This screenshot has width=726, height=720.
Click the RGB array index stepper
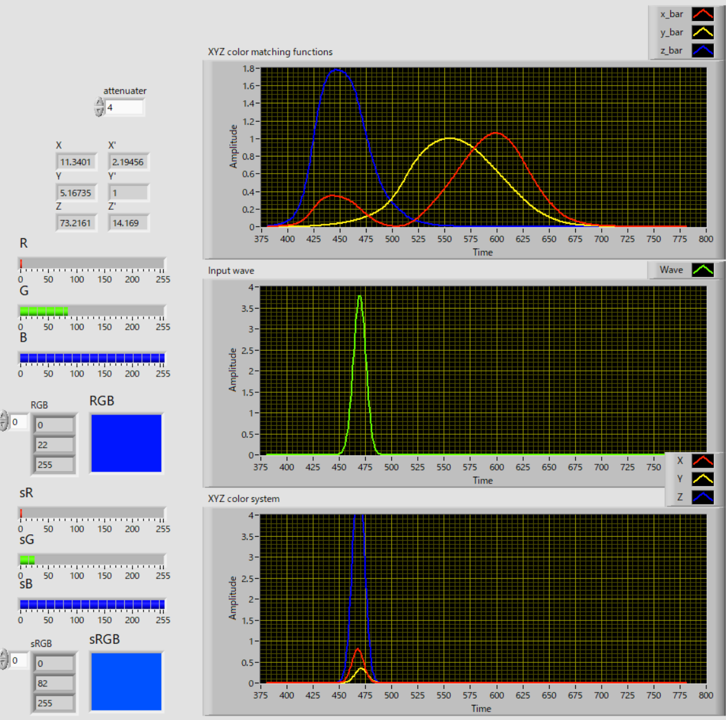(6, 423)
